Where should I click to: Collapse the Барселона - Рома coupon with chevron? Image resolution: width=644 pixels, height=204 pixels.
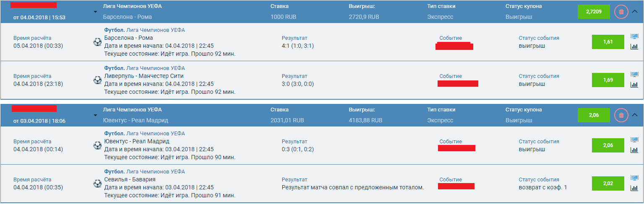point(634,12)
